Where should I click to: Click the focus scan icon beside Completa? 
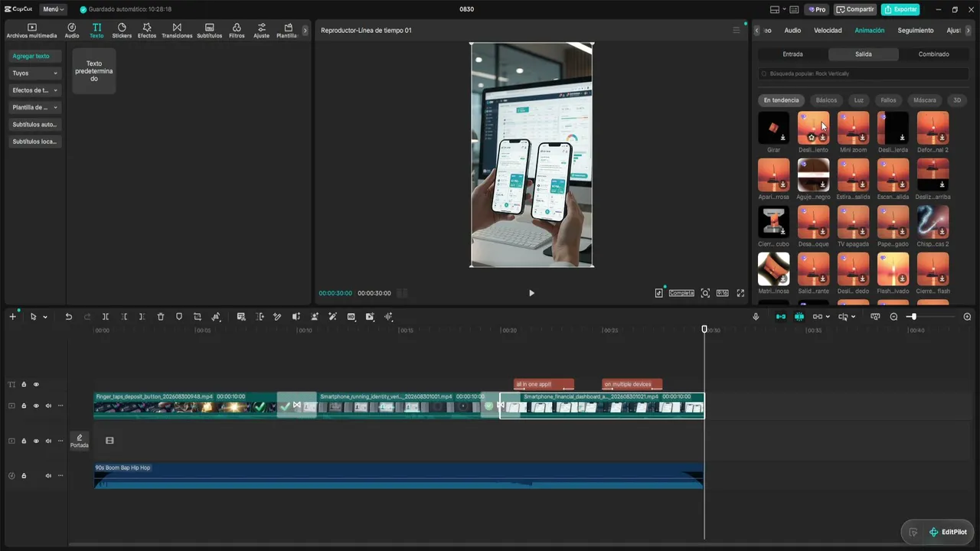[705, 293]
